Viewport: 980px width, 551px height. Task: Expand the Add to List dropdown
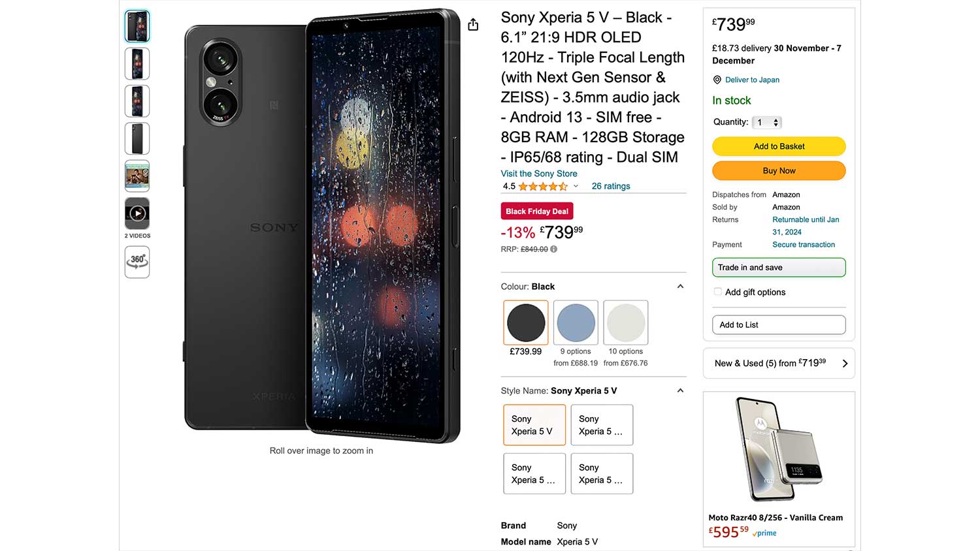point(778,324)
